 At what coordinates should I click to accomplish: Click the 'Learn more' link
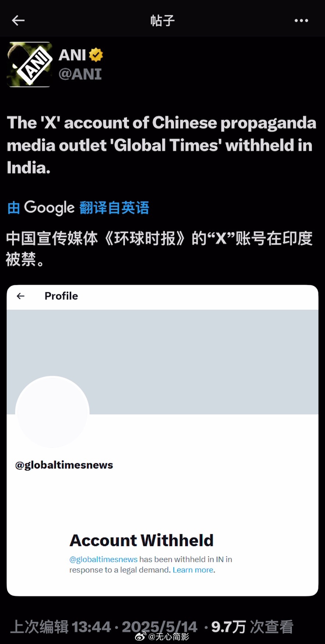click(193, 570)
